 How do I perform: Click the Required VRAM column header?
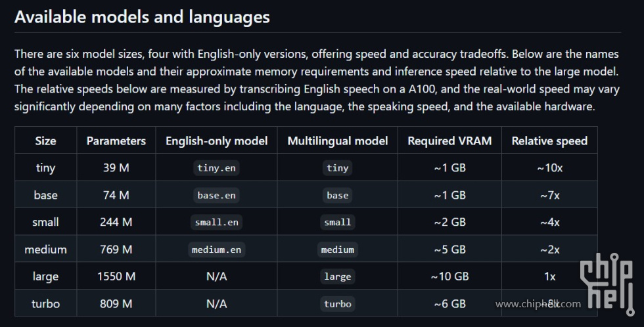pyautogui.click(x=449, y=141)
